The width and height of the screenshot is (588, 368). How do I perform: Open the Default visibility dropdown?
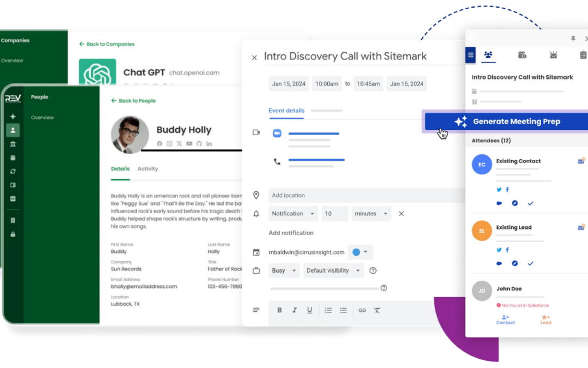click(333, 270)
